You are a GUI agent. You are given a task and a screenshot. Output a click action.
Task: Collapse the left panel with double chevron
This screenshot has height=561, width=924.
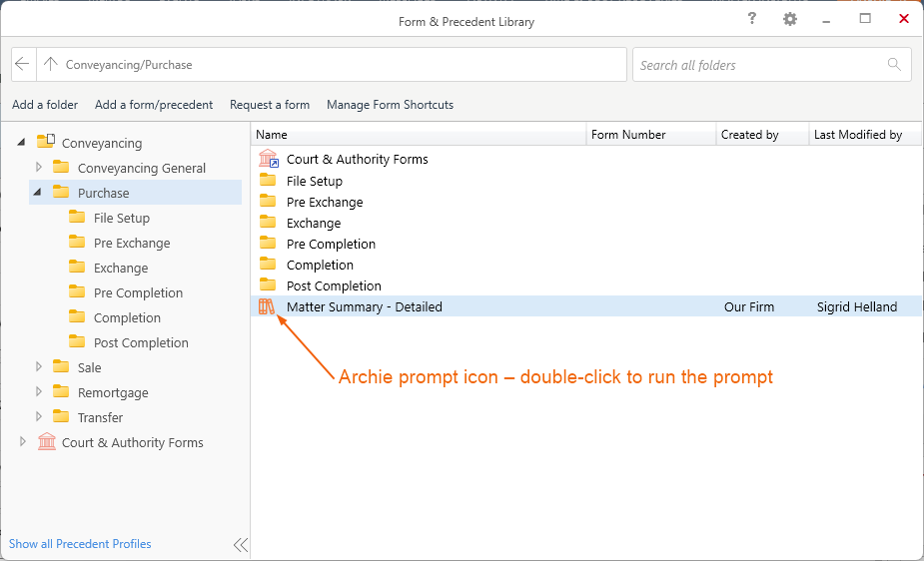coord(240,544)
